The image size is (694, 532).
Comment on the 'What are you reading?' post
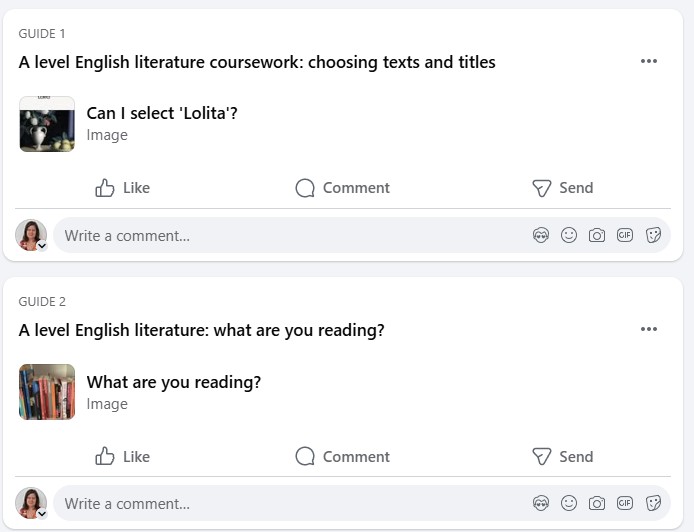[x=343, y=457]
